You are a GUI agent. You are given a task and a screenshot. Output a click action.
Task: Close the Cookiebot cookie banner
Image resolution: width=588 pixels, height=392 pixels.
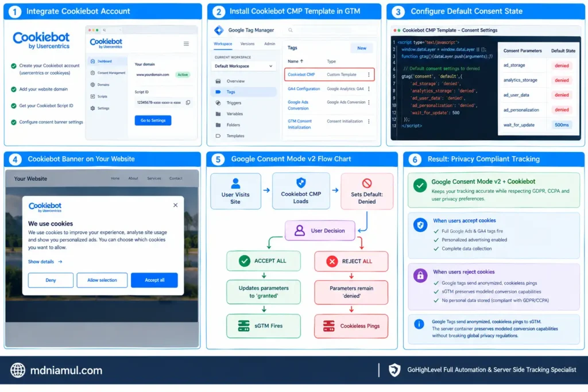click(176, 205)
